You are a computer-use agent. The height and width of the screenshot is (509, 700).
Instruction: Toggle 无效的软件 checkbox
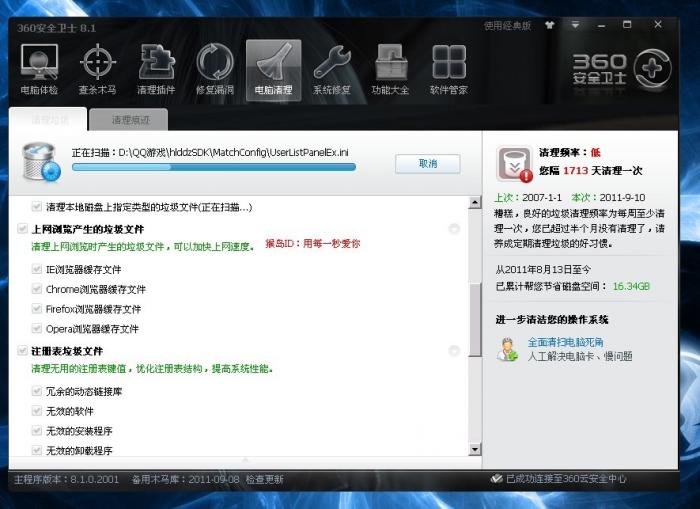(x=37, y=411)
